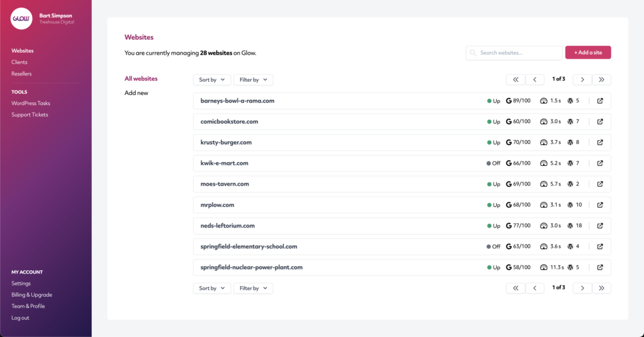Click the Add a site button
644x337 pixels.
point(588,53)
